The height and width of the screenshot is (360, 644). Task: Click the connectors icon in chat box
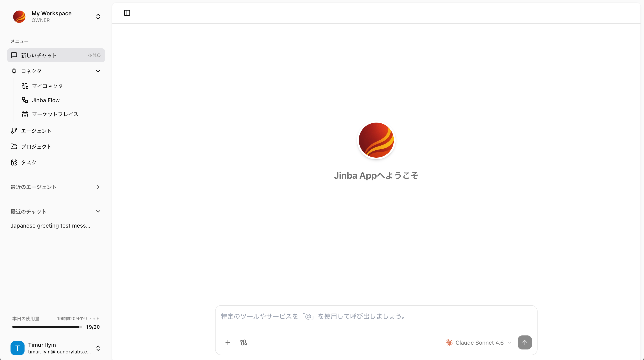click(x=244, y=342)
